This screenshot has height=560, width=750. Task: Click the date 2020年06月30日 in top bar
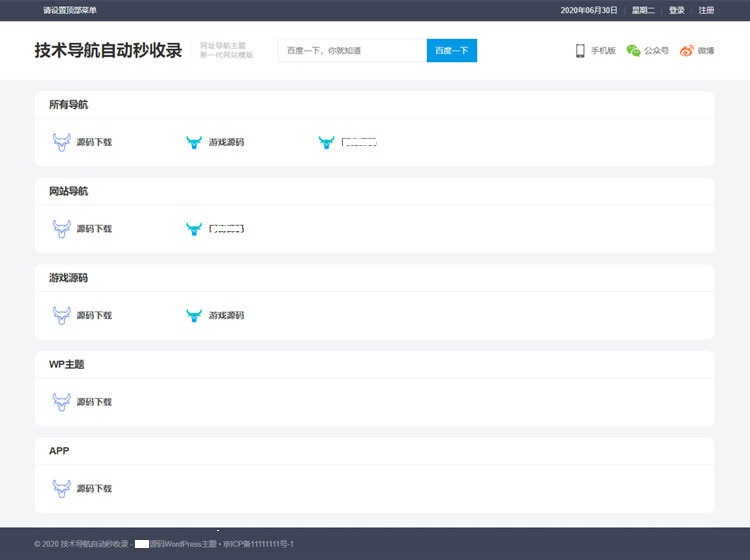pos(589,10)
